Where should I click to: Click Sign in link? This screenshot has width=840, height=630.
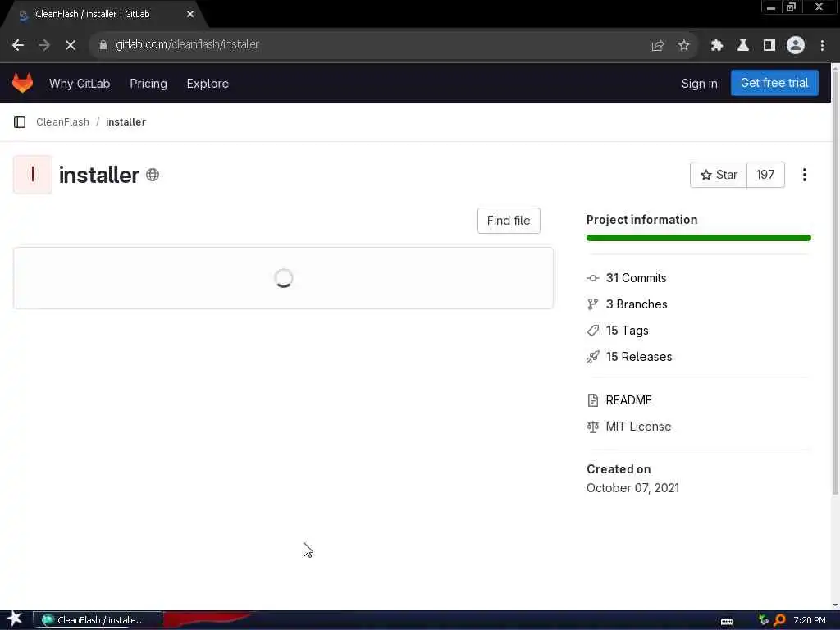tap(699, 84)
